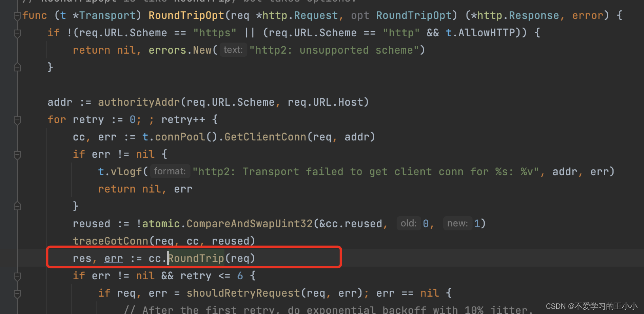The width and height of the screenshot is (644, 314).
Task: Click &cc.reused argument
Action: [351, 224]
